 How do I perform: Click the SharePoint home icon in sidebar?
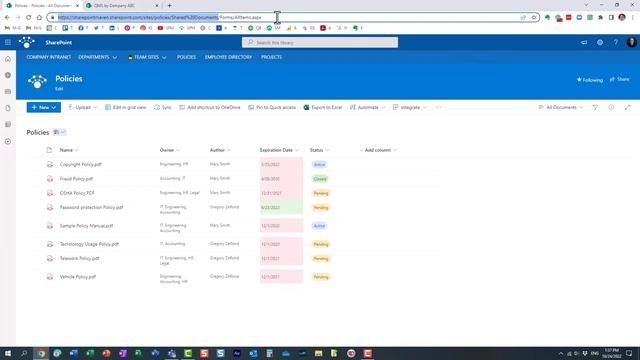[8, 59]
